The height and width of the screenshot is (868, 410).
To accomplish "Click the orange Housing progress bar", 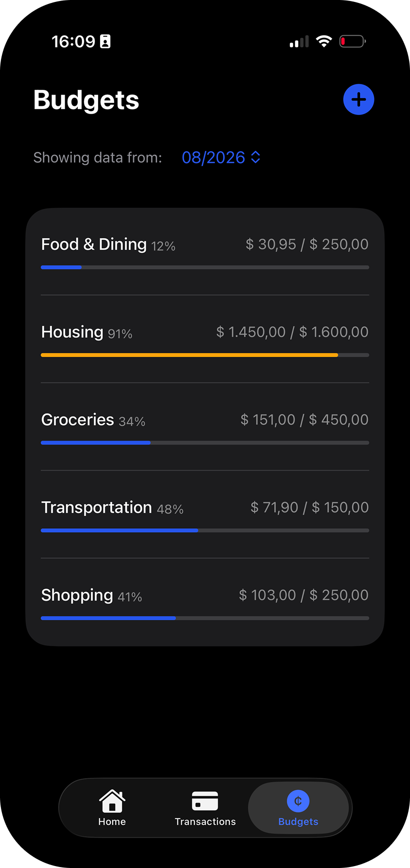I will click(x=189, y=355).
